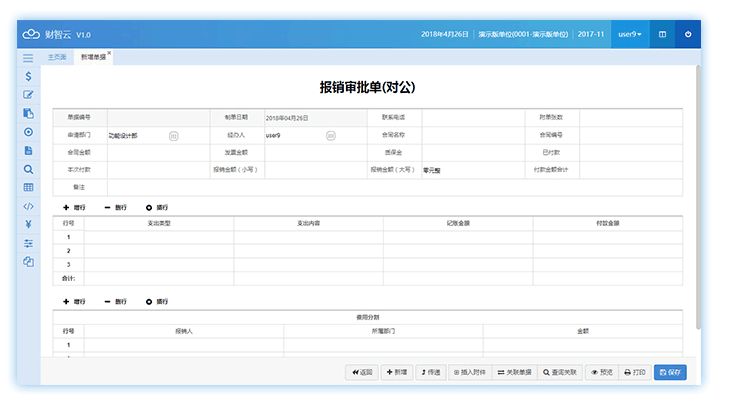The image size is (734, 418).
Task: Delete a row from the 支出类型 table
Action: tap(115, 207)
